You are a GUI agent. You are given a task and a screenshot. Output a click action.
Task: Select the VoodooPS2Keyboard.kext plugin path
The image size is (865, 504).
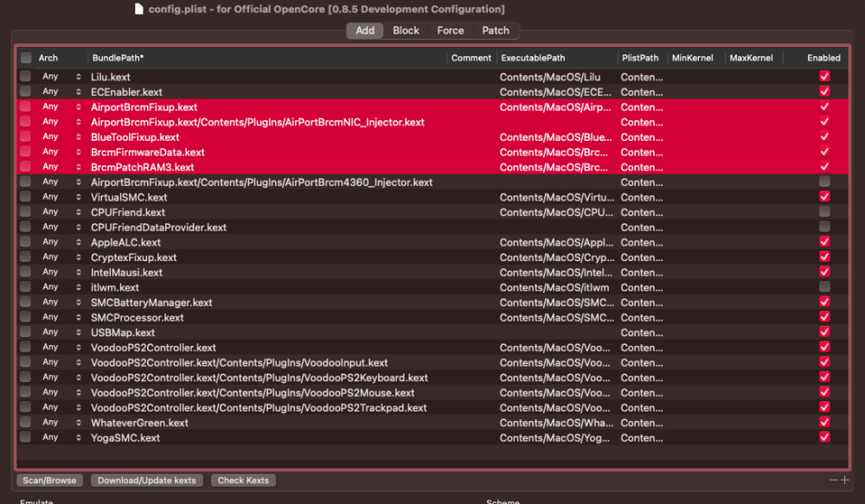click(x=259, y=378)
